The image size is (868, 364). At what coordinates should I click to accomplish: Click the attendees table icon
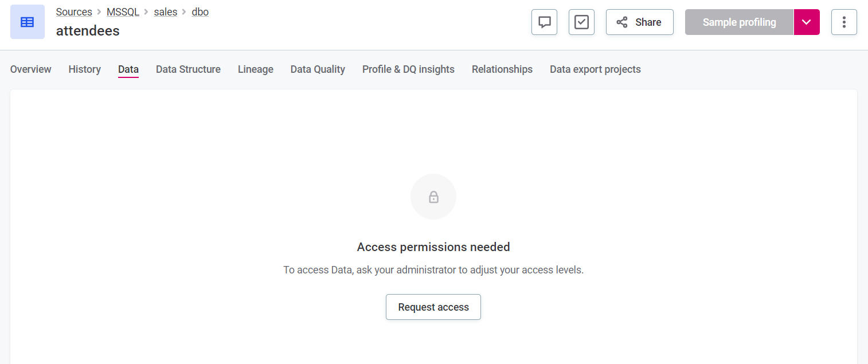pyautogui.click(x=27, y=22)
